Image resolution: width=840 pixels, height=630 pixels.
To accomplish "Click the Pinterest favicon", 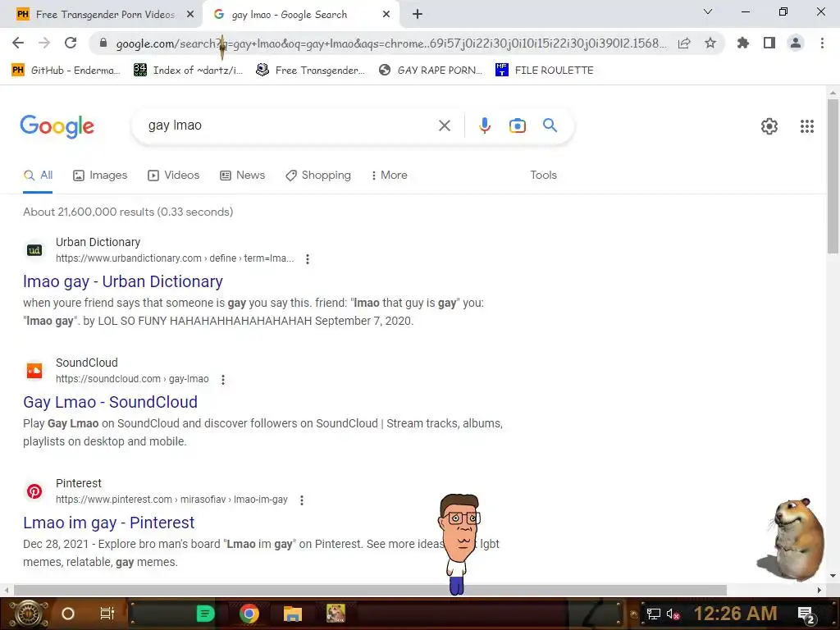I will 34,491.
